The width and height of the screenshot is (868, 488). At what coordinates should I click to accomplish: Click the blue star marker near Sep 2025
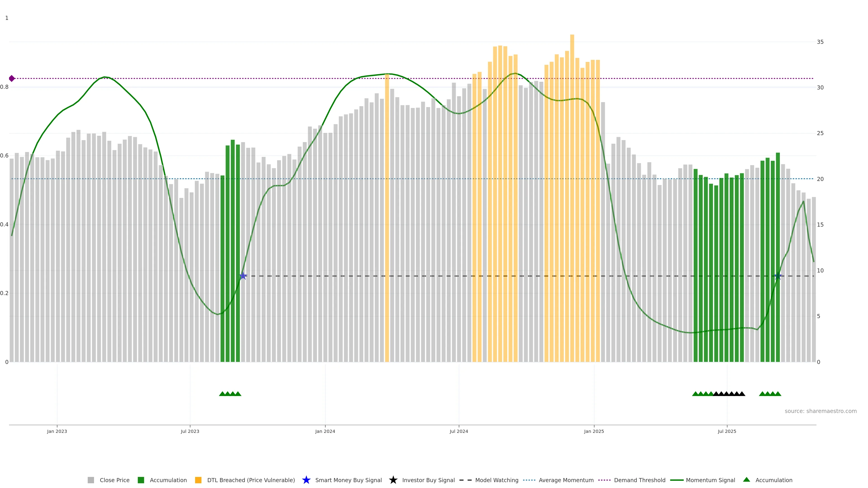click(x=778, y=276)
